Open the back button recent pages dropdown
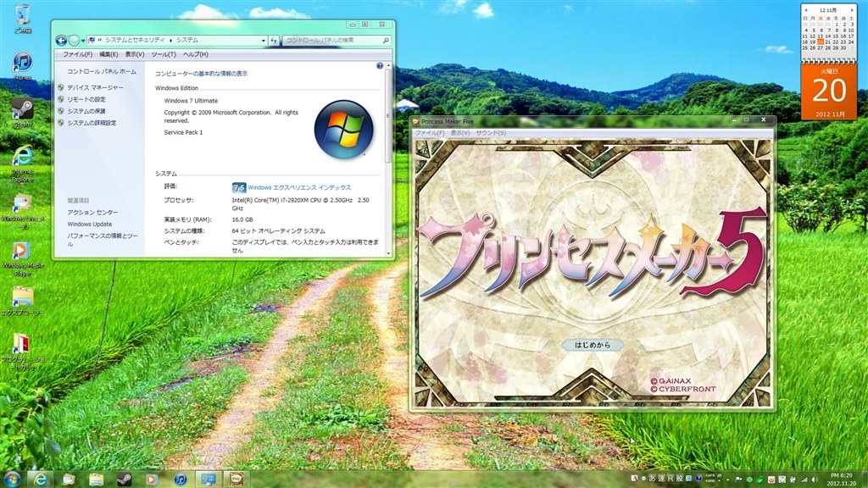 point(83,40)
